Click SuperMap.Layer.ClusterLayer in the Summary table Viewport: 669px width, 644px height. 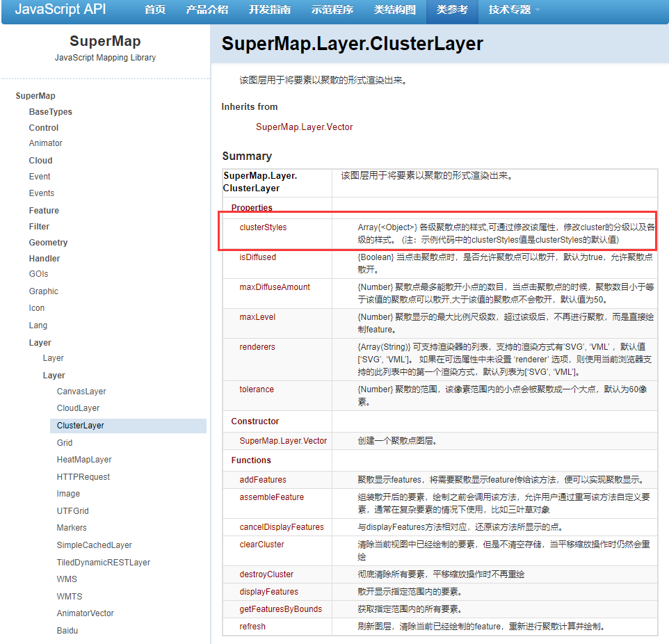coord(260,182)
